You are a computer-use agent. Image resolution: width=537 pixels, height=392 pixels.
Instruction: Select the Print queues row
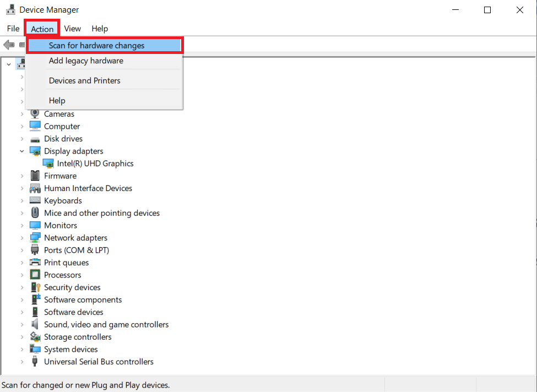pos(67,263)
